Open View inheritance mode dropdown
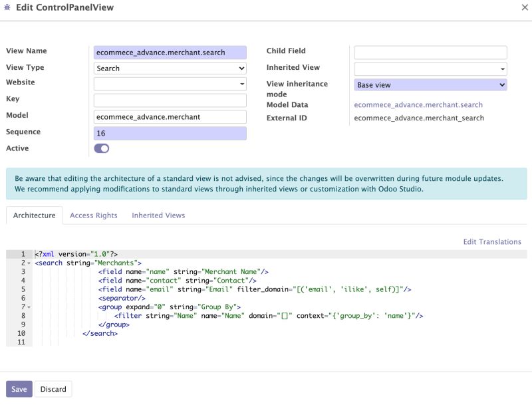This screenshot has width=532, height=405. coord(430,85)
